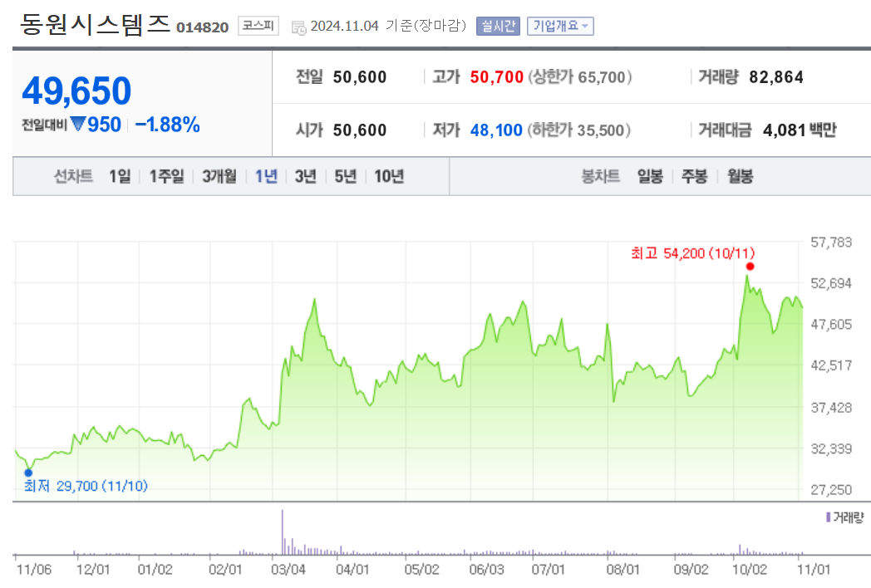Select the 5년 line chart period

coord(346,177)
